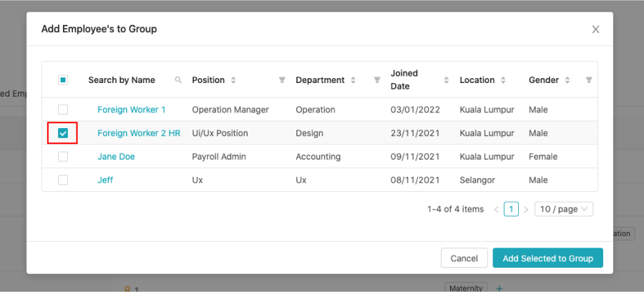Sort by Location using its sort arrows
This screenshot has width=644, height=292.
(x=503, y=80)
